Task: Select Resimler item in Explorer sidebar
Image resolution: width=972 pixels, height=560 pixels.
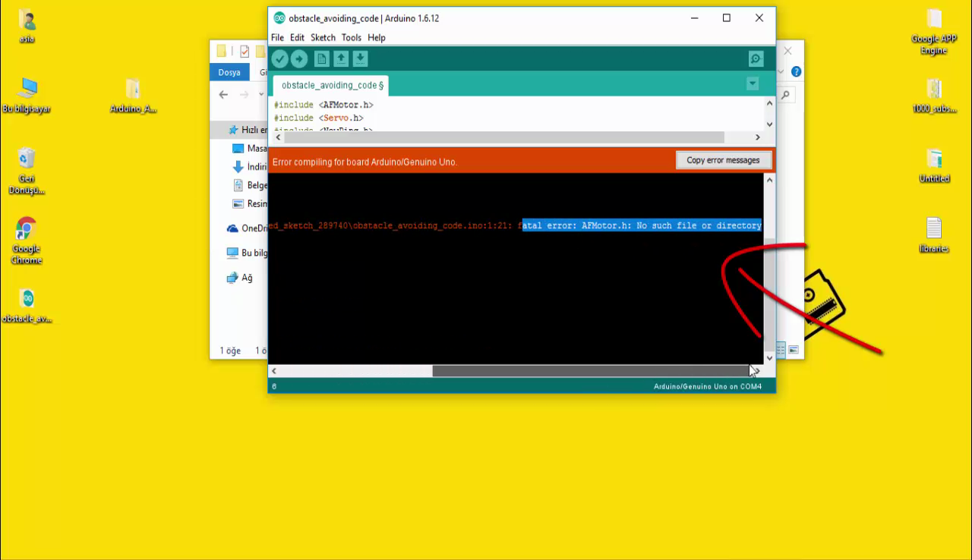Action: click(x=250, y=203)
